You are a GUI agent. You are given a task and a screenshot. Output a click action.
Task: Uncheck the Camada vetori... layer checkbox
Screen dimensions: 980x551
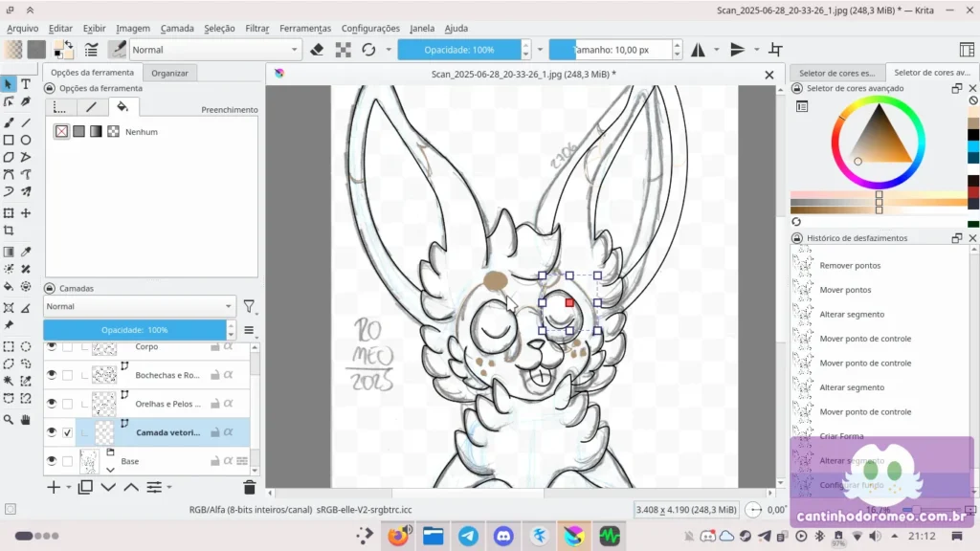click(68, 432)
